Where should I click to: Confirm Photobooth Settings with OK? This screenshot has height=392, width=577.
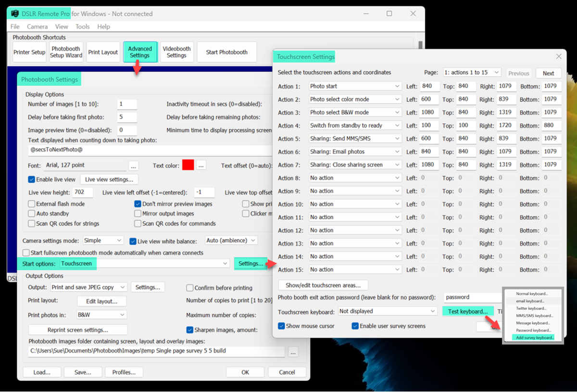coord(245,372)
